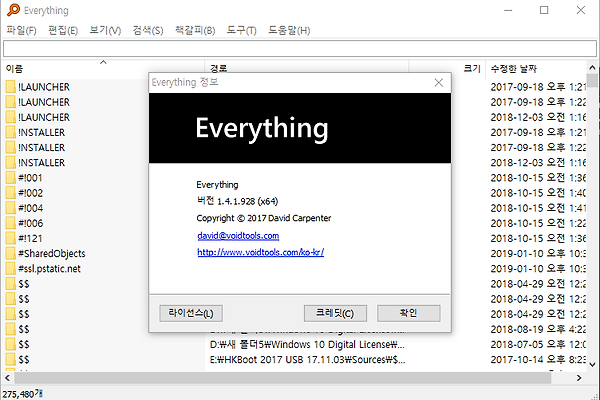Select the #!121 folder icon
This screenshot has height=400, width=600.
10,238
